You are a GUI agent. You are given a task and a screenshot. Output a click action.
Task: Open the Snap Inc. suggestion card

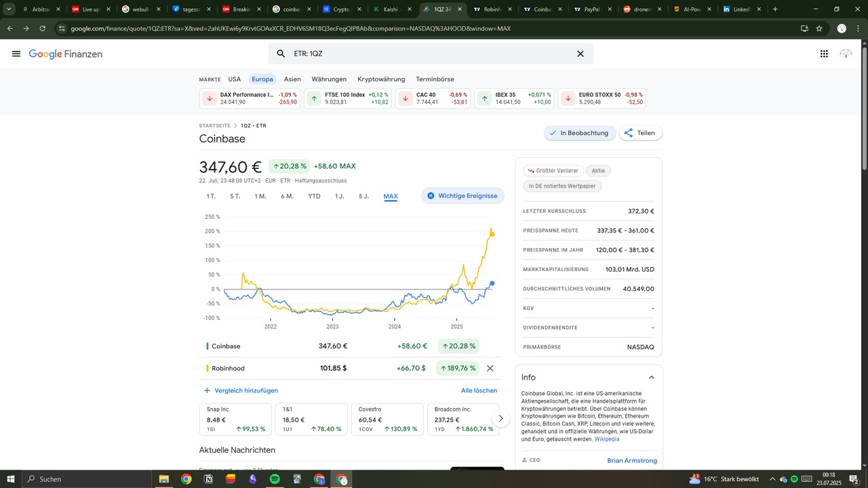(235, 420)
